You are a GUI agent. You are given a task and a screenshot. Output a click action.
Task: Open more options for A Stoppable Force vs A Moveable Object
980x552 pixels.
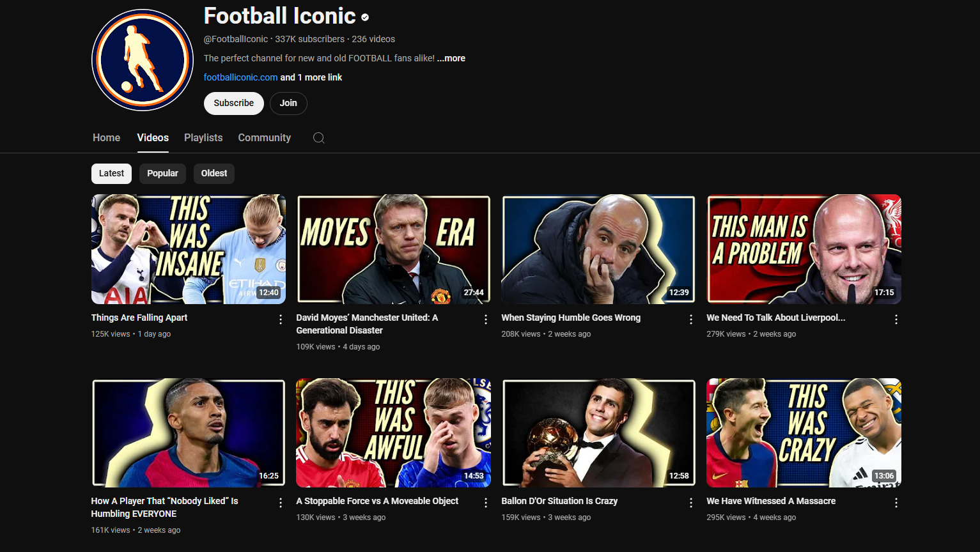click(x=486, y=503)
